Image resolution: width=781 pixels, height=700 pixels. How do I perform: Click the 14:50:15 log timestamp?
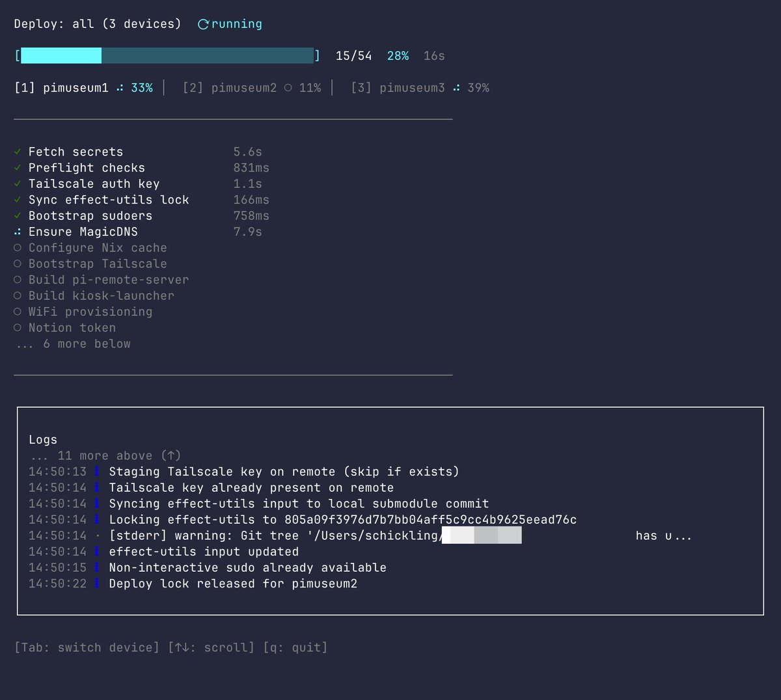point(57,568)
